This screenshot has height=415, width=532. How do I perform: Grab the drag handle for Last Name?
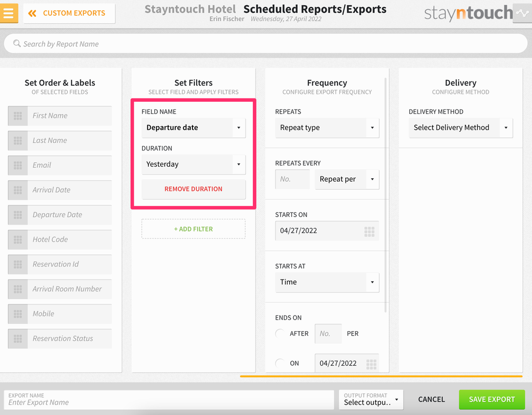(x=18, y=141)
